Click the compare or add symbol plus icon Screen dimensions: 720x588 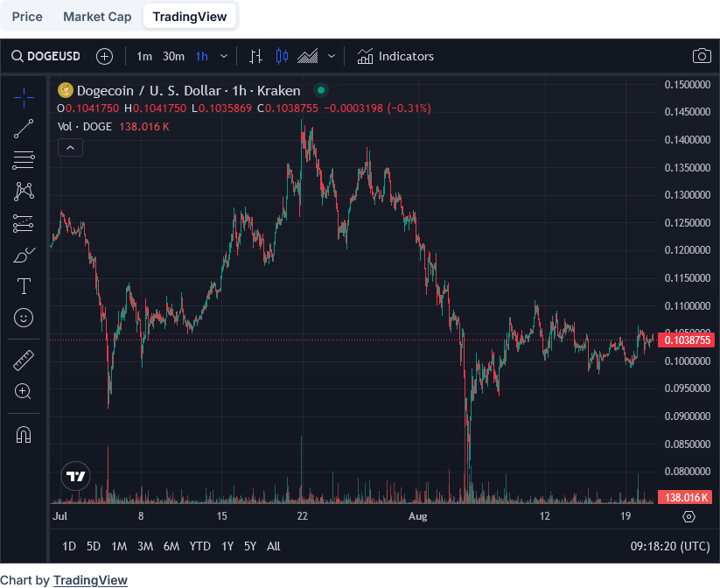click(x=104, y=57)
